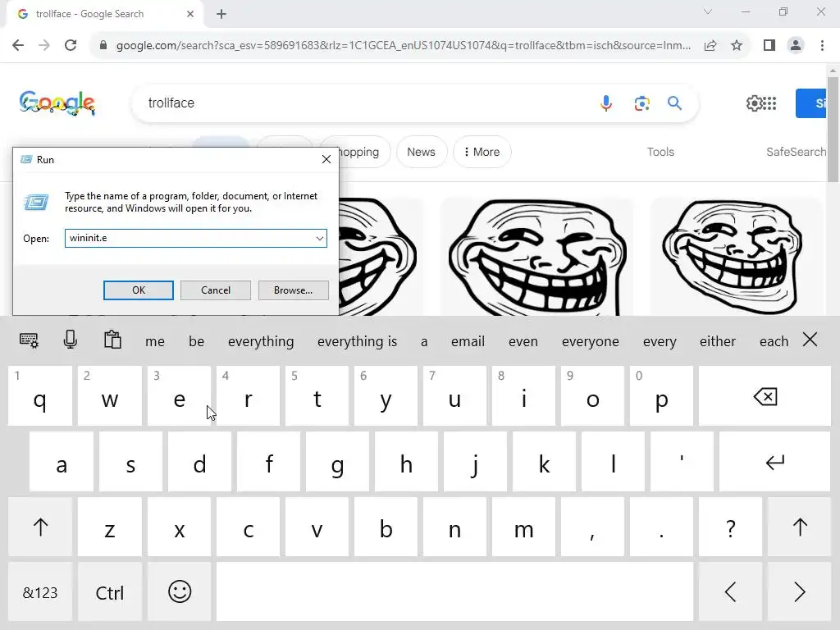Open the emoji key

click(x=180, y=592)
